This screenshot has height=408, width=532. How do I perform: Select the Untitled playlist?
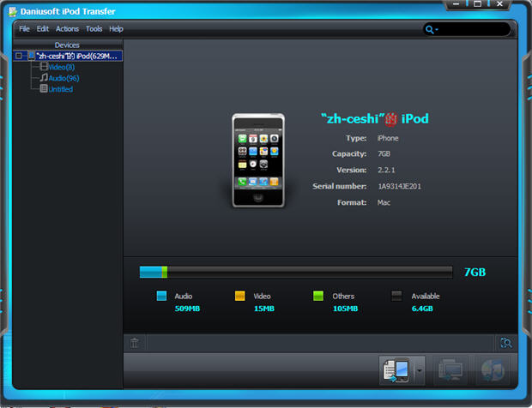[60, 89]
